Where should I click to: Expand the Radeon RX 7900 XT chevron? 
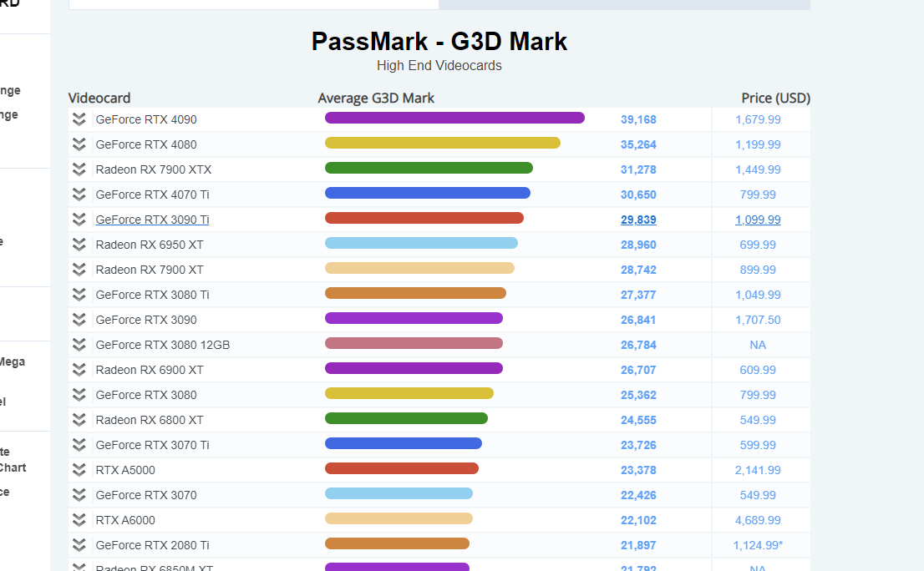pyautogui.click(x=79, y=270)
